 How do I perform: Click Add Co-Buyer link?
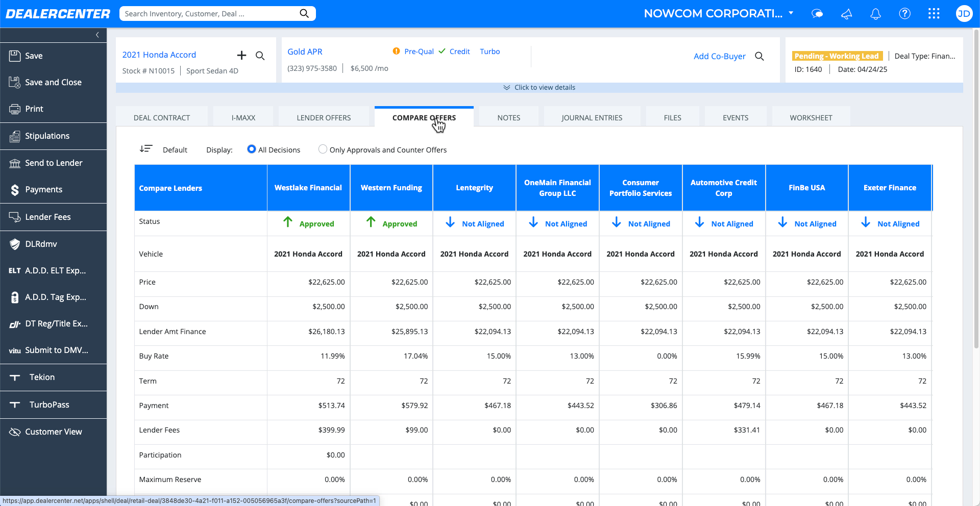coord(720,56)
